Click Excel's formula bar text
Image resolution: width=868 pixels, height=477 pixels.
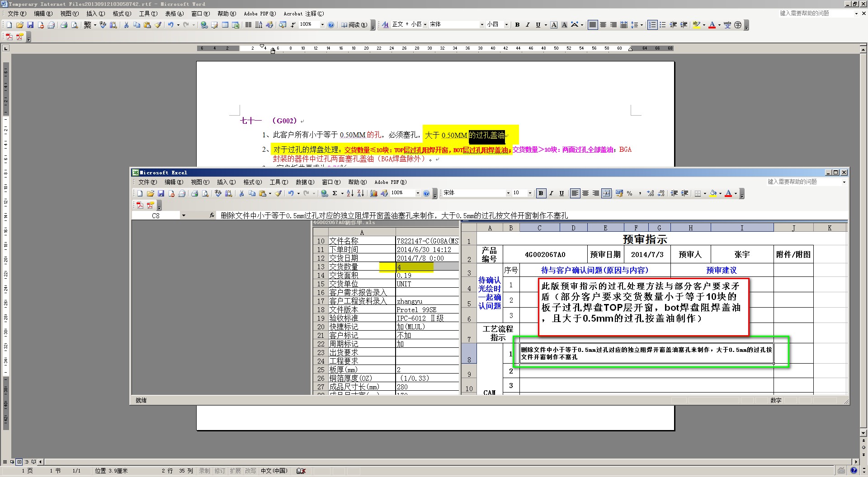point(394,216)
